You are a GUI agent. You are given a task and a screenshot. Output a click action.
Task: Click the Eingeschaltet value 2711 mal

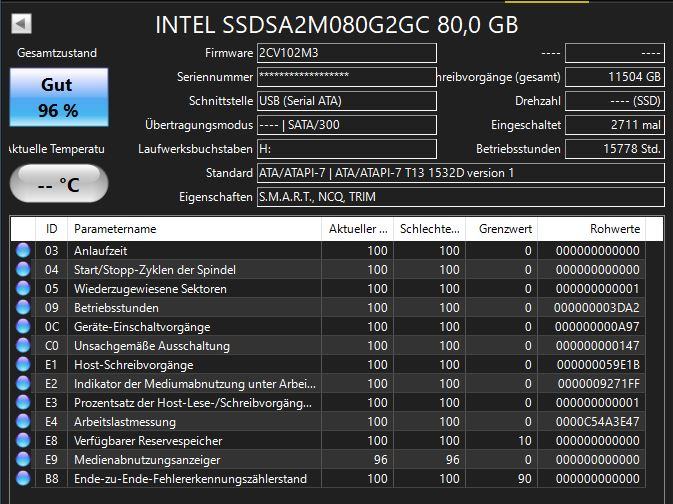615,125
